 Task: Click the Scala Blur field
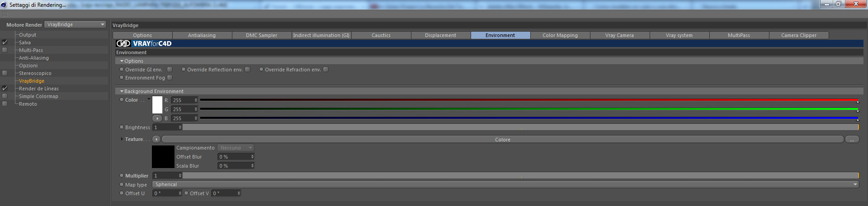[x=236, y=166]
